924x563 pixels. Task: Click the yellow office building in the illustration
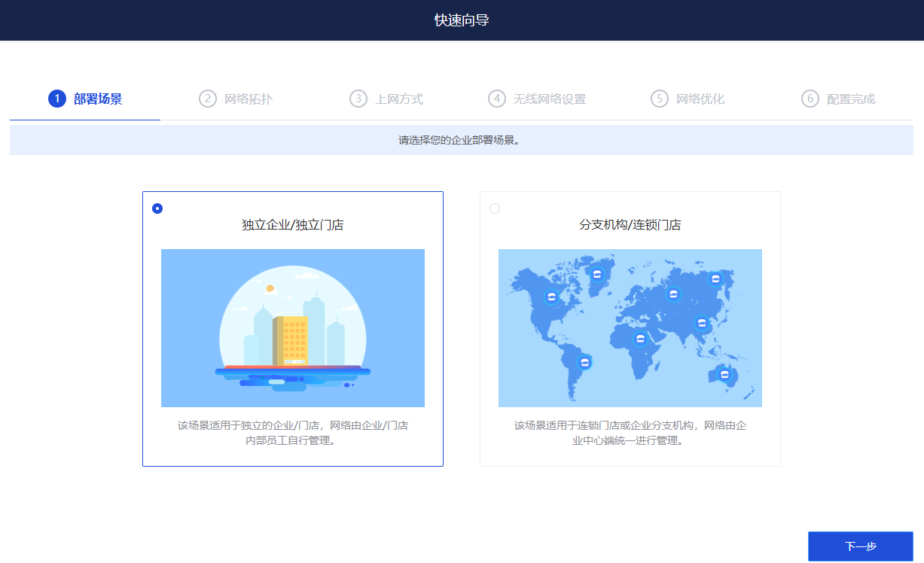pos(292,341)
